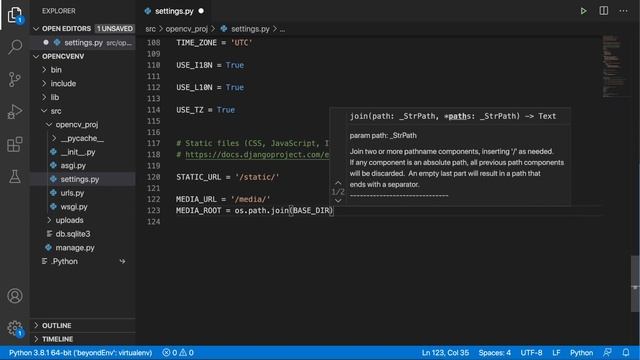
Task: Click the MEDIA_ROOT code line
Action: tap(255, 210)
